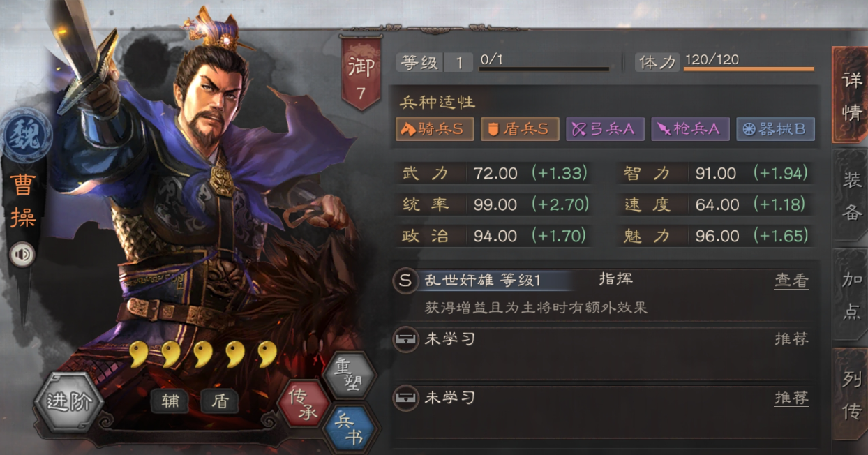Select the 骑兵S troop type badge
The height and width of the screenshot is (455, 868).
click(435, 129)
